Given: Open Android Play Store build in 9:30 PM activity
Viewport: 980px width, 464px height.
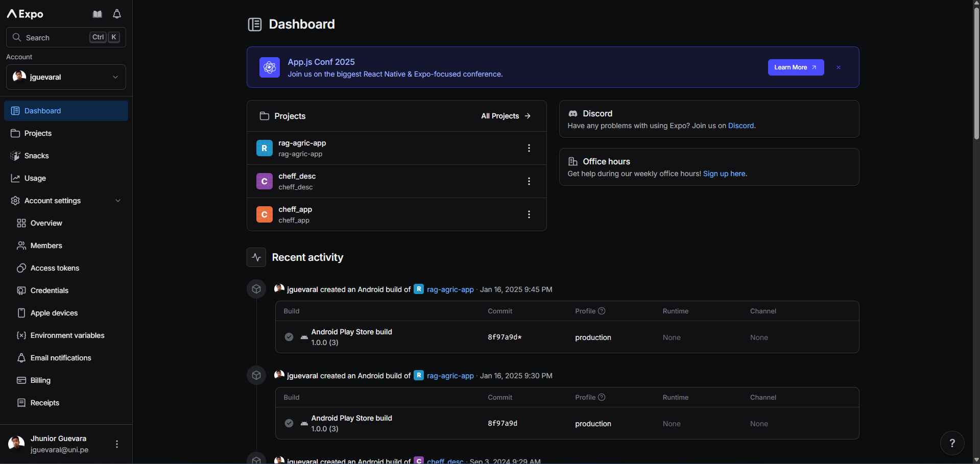Looking at the screenshot, I should (567, 423).
